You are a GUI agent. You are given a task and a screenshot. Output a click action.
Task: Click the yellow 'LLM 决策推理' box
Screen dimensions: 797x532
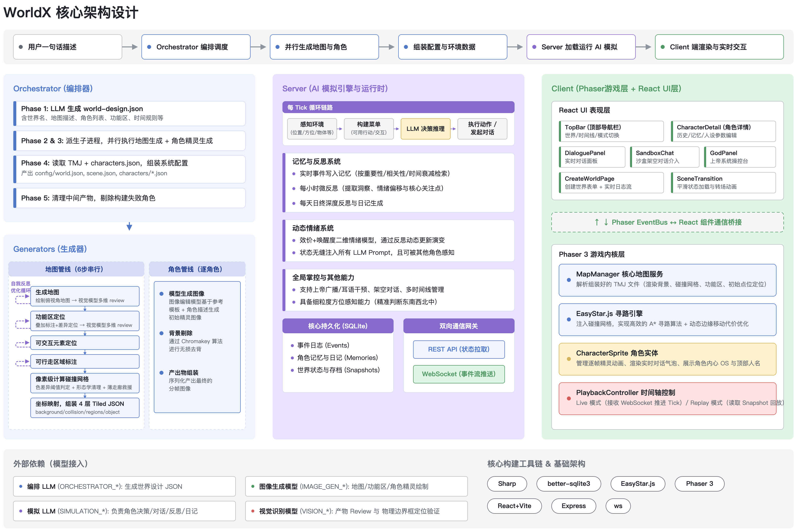(x=425, y=129)
